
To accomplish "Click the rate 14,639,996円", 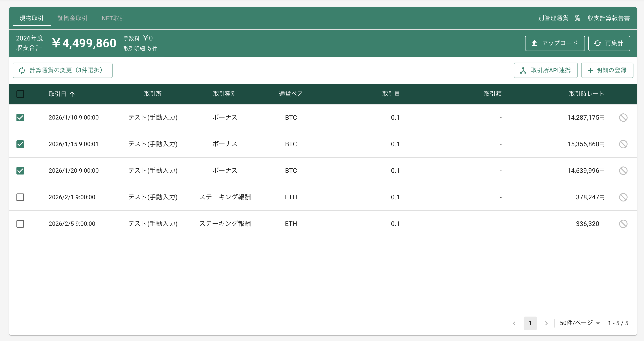I will (x=586, y=171).
